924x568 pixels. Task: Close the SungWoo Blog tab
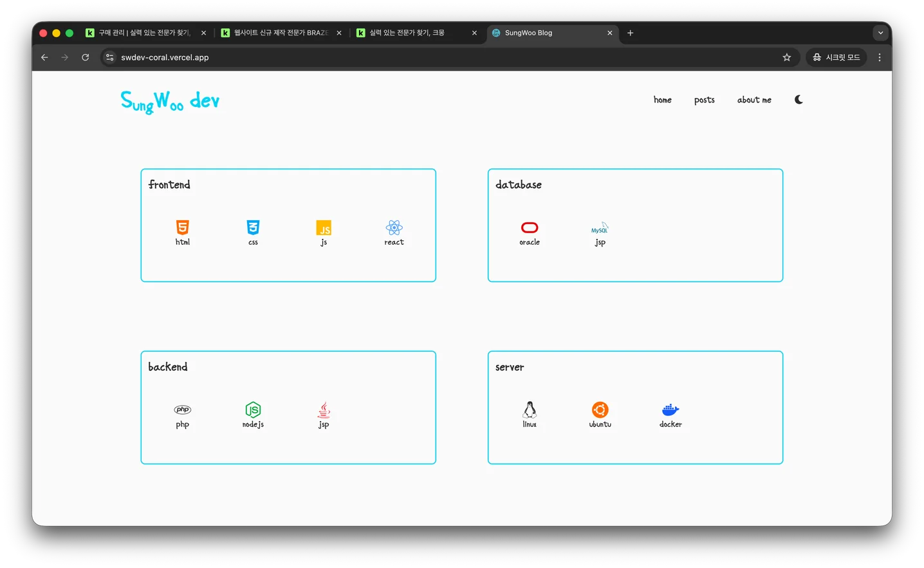pos(610,33)
